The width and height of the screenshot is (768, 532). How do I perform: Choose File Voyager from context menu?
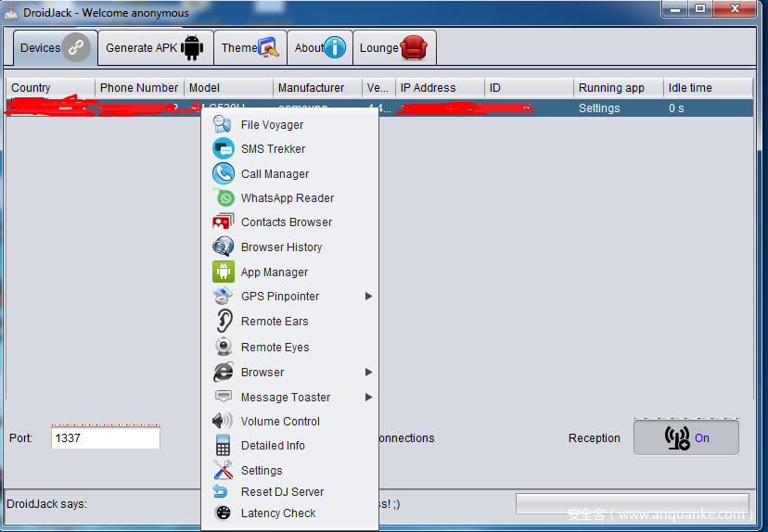point(290,125)
